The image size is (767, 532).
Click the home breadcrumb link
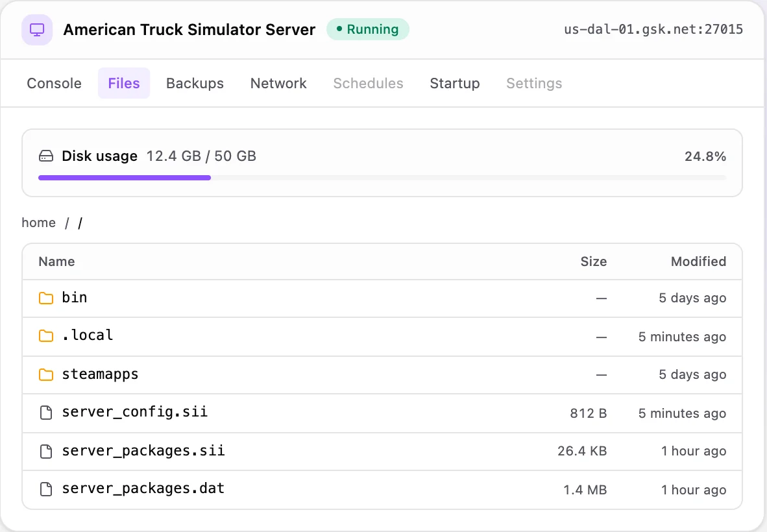pyautogui.click(x=39, y=223)
